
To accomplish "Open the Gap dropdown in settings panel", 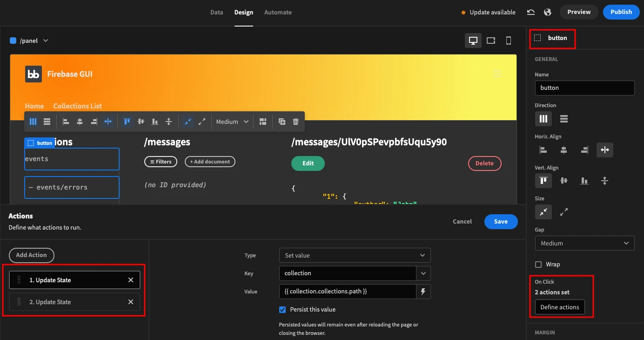I will click(584, 243).
